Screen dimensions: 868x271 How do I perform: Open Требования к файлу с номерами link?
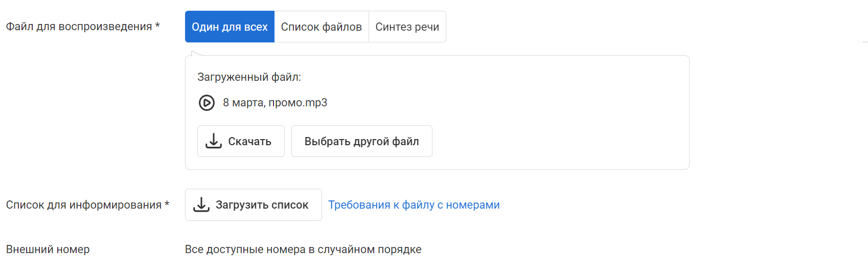(x=414, y=205)
